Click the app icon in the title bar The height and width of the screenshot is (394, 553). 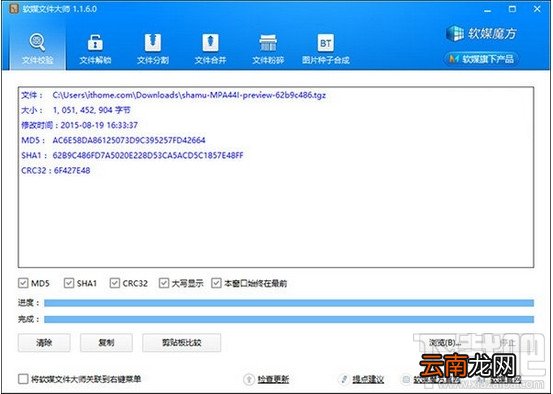(x=14, y=8)
